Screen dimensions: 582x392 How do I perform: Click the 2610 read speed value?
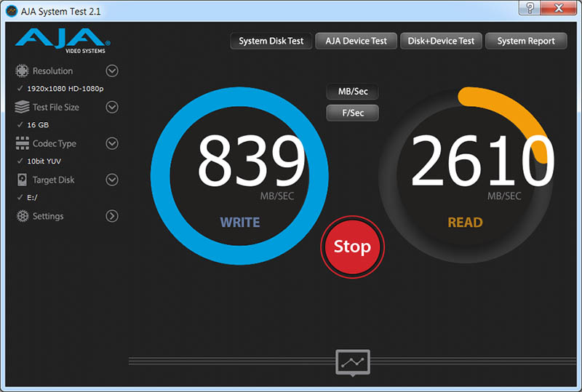482,161
